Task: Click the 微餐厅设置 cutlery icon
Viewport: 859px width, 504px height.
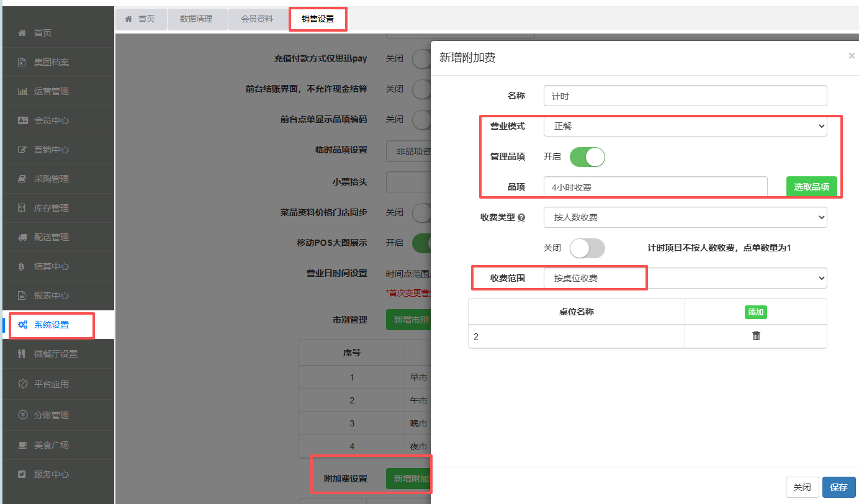Action: tap(22, 354)
